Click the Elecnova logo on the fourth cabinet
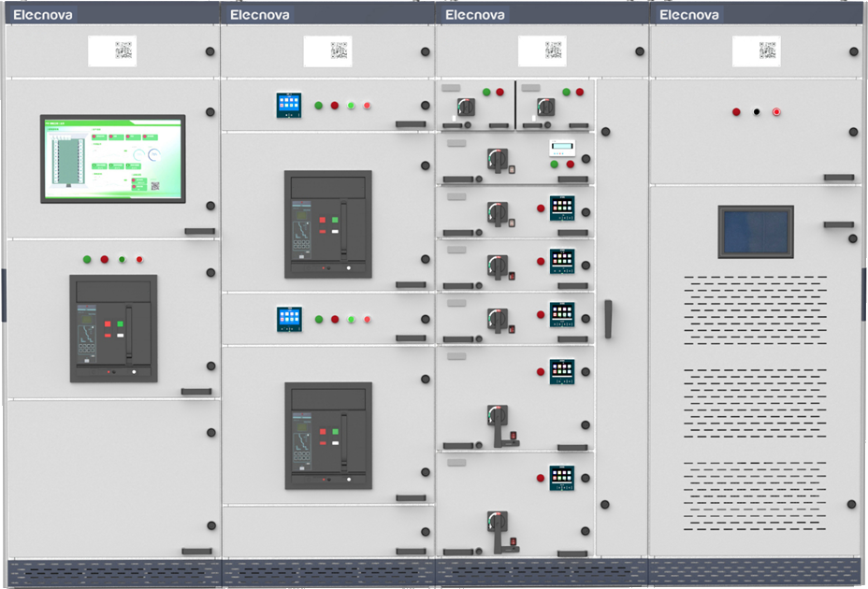Image resolution: width=868 pixels, height=589 pixels. point(688,15)
